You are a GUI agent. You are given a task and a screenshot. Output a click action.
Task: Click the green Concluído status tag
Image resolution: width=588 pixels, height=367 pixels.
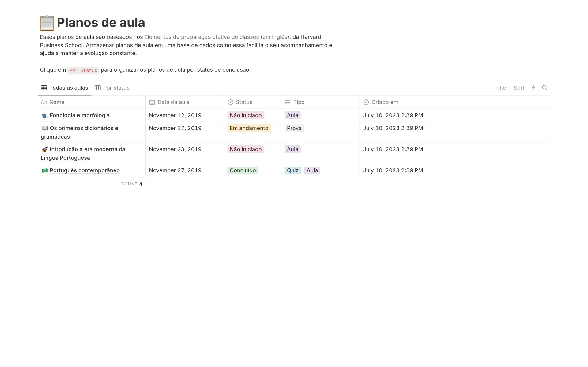[x=243, y=170]
